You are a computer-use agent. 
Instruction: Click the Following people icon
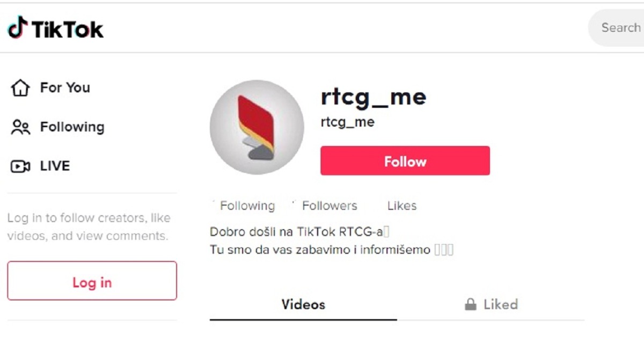pos(20,127)
